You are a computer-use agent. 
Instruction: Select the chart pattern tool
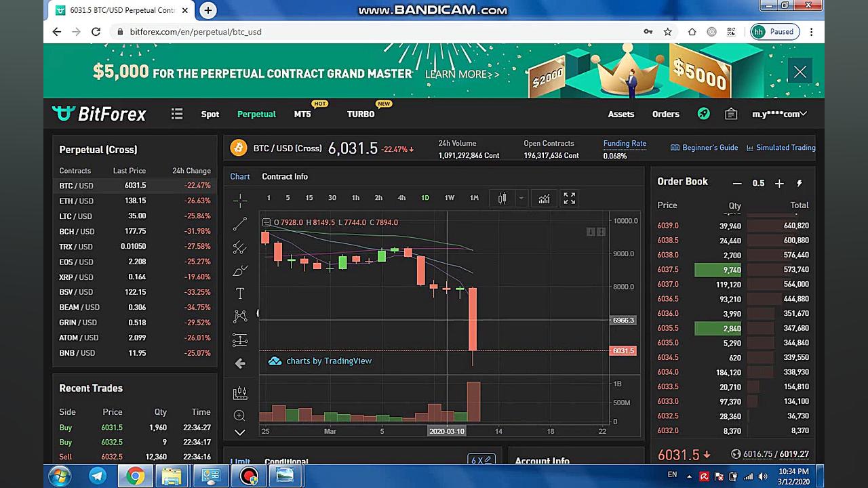[240, 317]
